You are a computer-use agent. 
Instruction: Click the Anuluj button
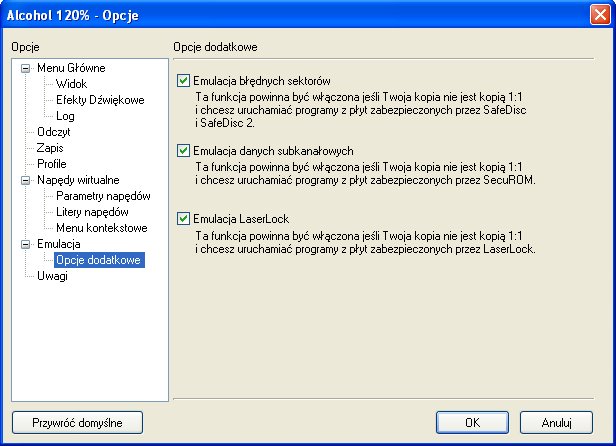coord(556,422)
